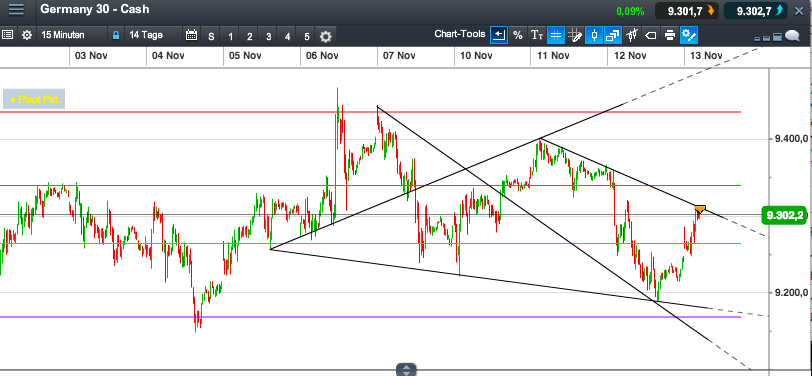Click the Chart-Tools label

pyautogui.click(x=460, y=34)
